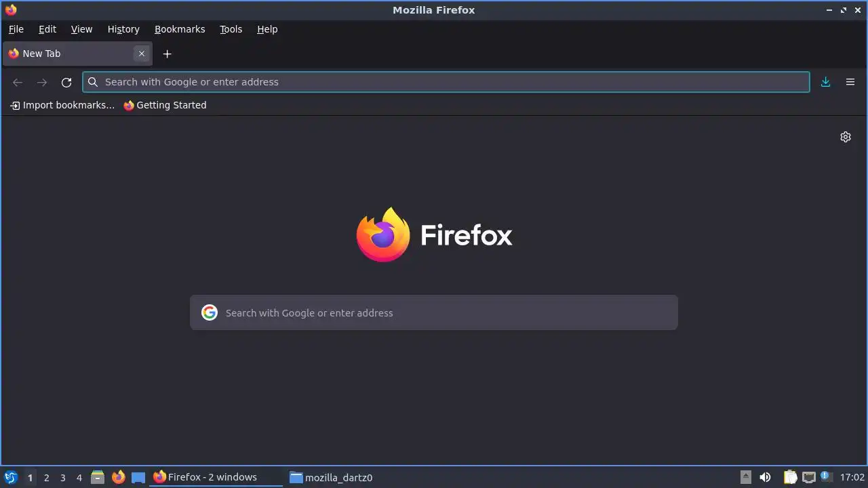Image resolution: width=868 pixels, height=488 pixels.
Task: Open the volume control tray icon
Action: click(x=765, y=477)
